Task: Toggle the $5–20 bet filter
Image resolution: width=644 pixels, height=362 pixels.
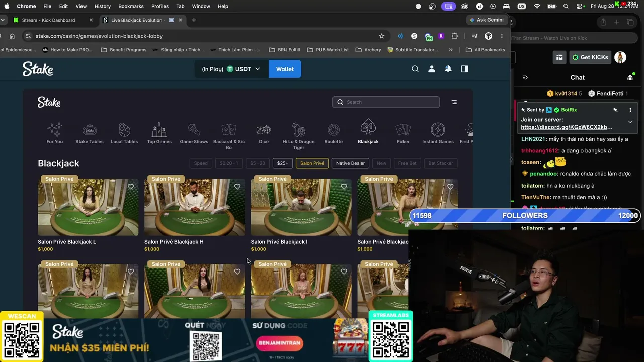Action: pyautogui.click(x=258, y=163)
